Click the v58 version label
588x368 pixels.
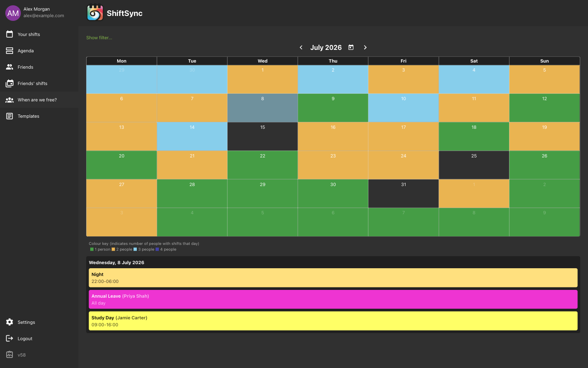(22, 355)
